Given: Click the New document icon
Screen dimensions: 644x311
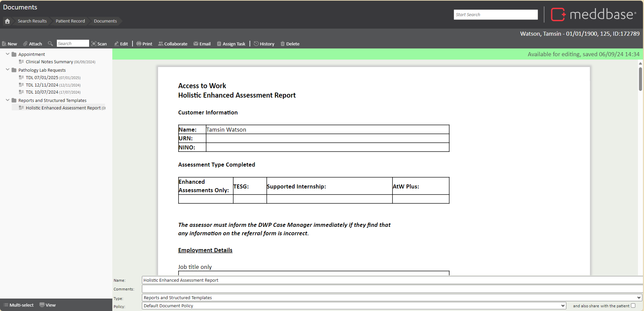Looking at the screenshot, I should click(4, 44).
